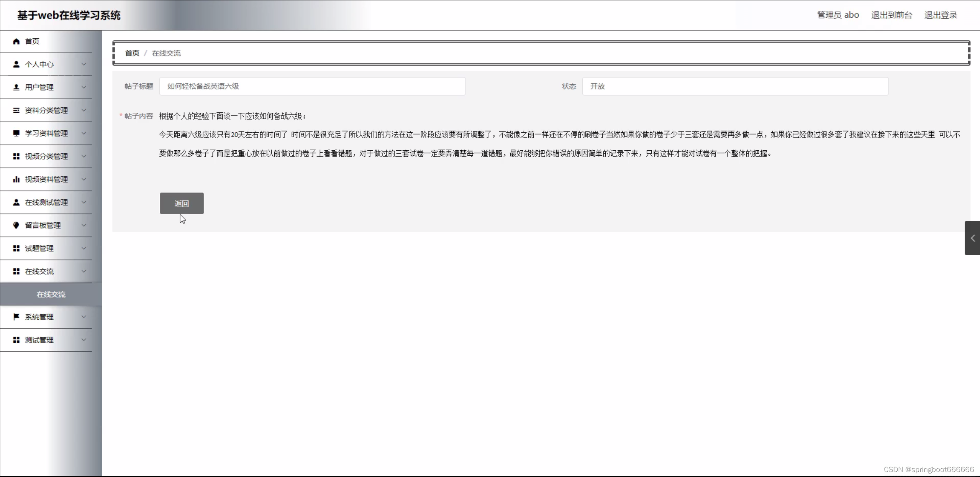Go to 退出到前台 link
This screenshot has width=980, height=477.
892,15
